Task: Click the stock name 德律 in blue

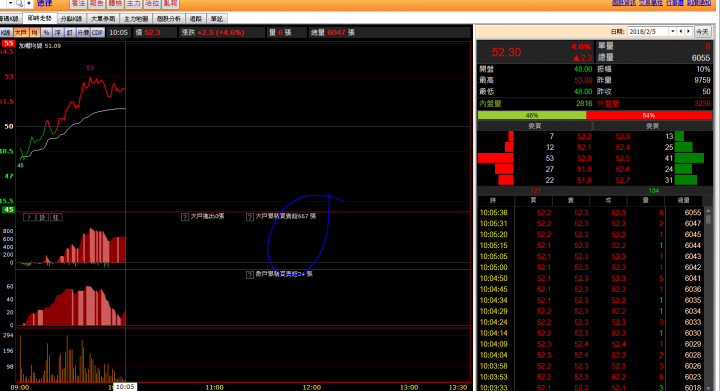Action: pyautogui.click(x=45, y=3)
